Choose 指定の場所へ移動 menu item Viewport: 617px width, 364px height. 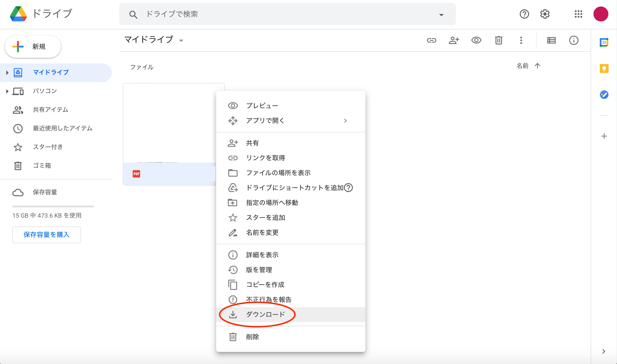(x=291, y=203)
